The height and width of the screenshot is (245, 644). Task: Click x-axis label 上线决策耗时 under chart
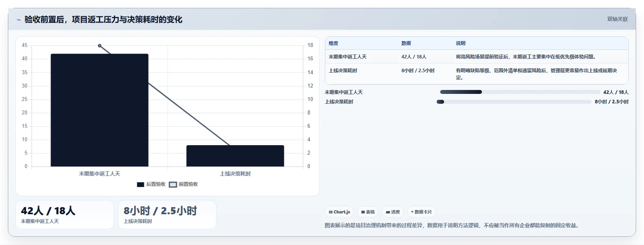pyautogui.click(x=235, y=174)
